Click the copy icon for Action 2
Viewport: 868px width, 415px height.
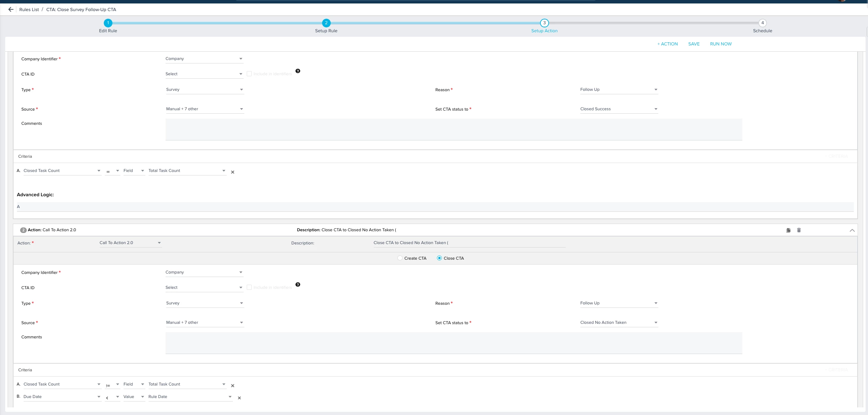pos(788,230)
